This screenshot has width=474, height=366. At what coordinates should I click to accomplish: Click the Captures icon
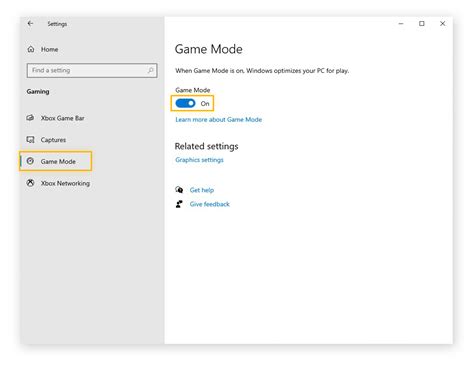[x=30, y=139]
